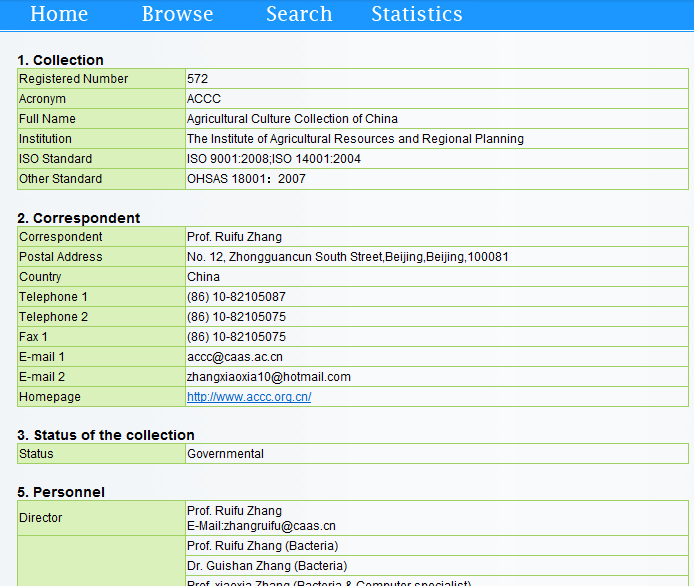Click email accc@caas.ac.cn
Screen dimensions: 694x586
pyautogui.click(x=235, y=357)
